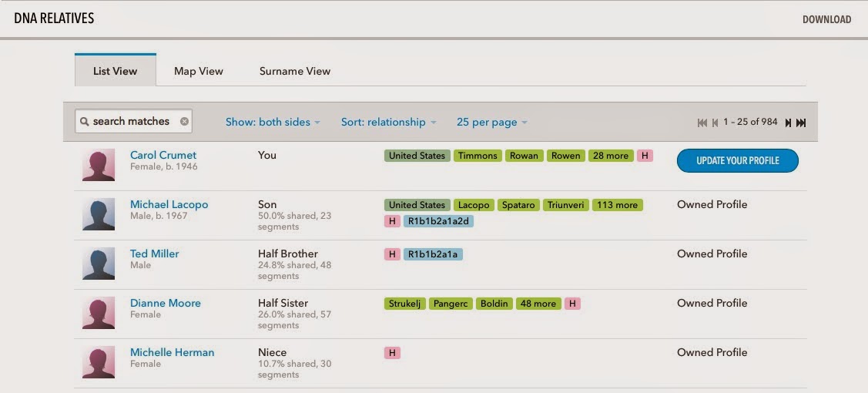The width and height of the screenshot is (868, 393).
Task: Open Michelle Herman's profile link
Action: pyautogui.click(x=172, y=352)
